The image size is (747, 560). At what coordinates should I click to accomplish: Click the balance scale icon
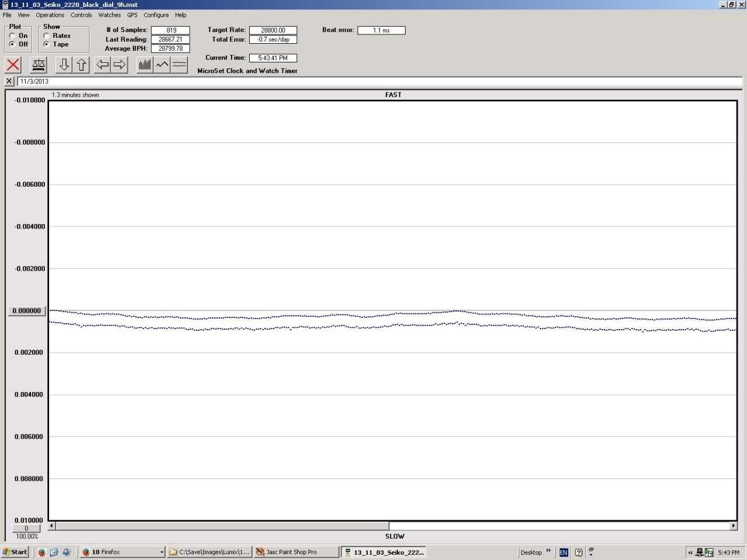(39, 65)
